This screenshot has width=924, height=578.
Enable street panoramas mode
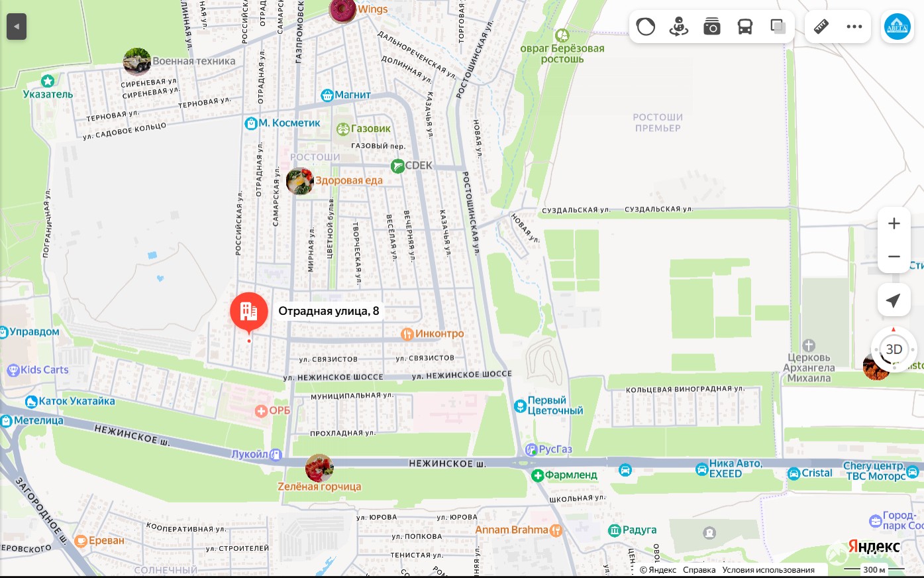679,27
